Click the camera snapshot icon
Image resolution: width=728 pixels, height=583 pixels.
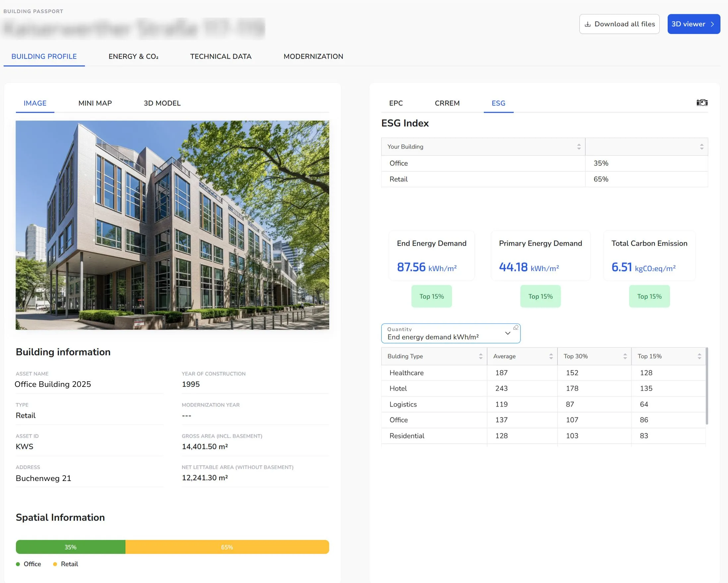[x=702, y=103]
